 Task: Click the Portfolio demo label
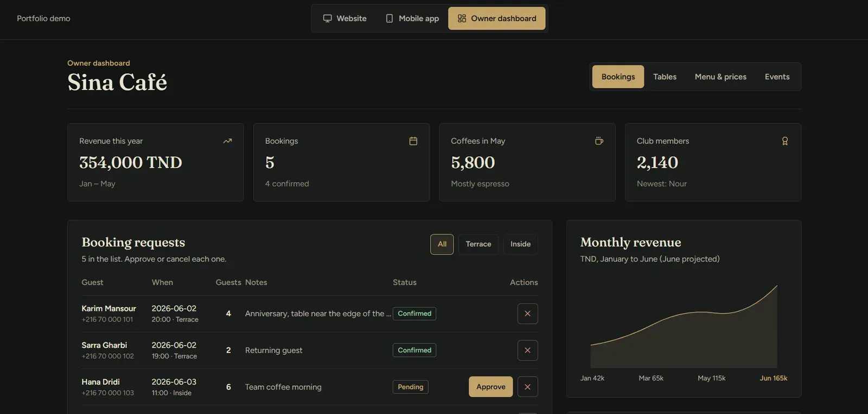43,18
